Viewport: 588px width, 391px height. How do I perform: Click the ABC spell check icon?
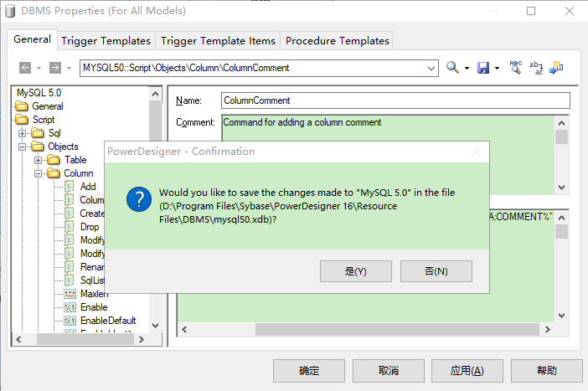pyautogui.click(x=516, y=68)
